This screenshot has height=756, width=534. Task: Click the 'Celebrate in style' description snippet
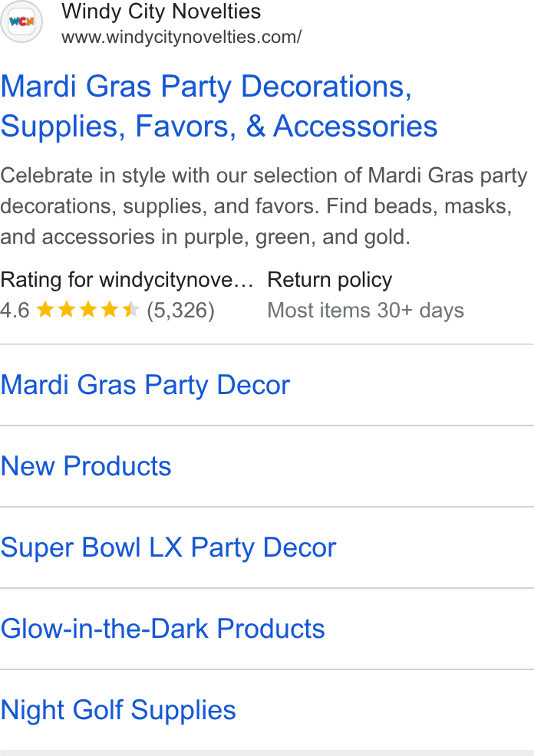(264, 206)
